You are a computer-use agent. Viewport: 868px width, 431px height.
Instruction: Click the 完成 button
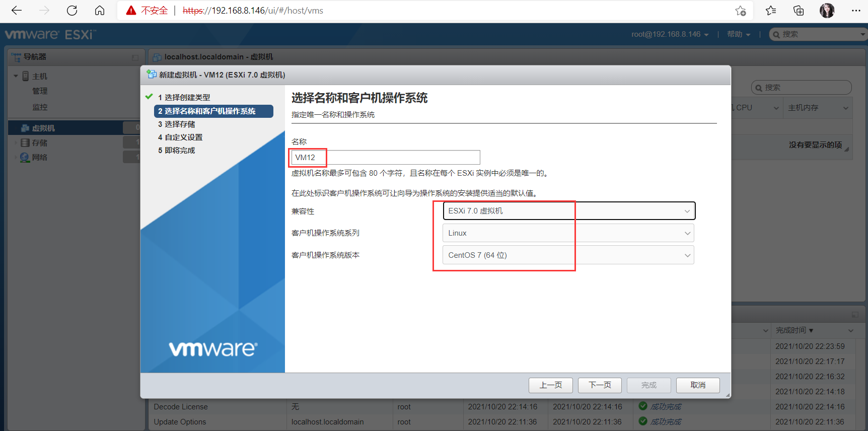click(648, 385)
